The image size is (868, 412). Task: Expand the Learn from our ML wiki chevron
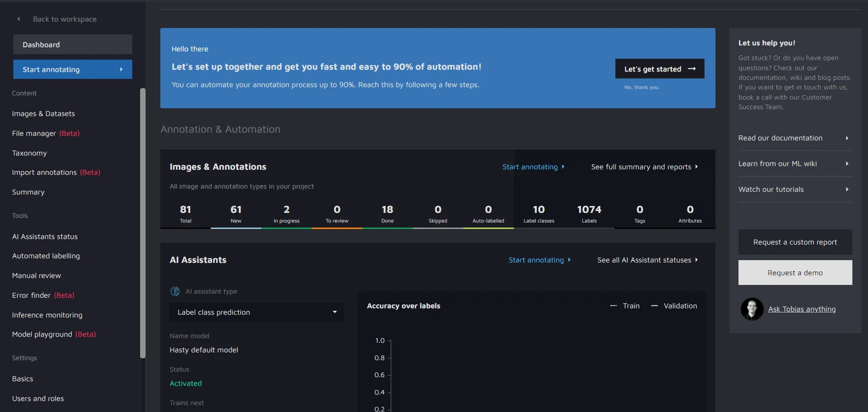[x=847, y=164]
